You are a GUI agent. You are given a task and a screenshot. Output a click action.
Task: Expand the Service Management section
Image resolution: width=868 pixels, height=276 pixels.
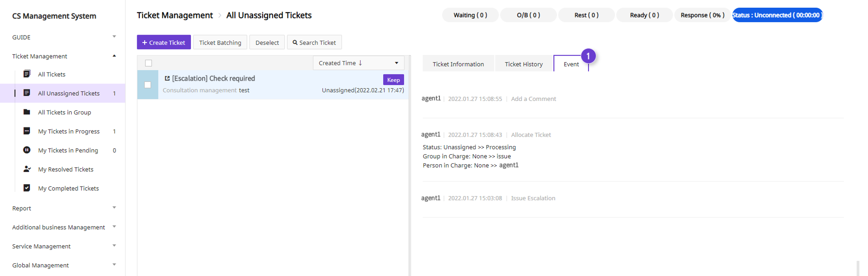pos(114,246)
